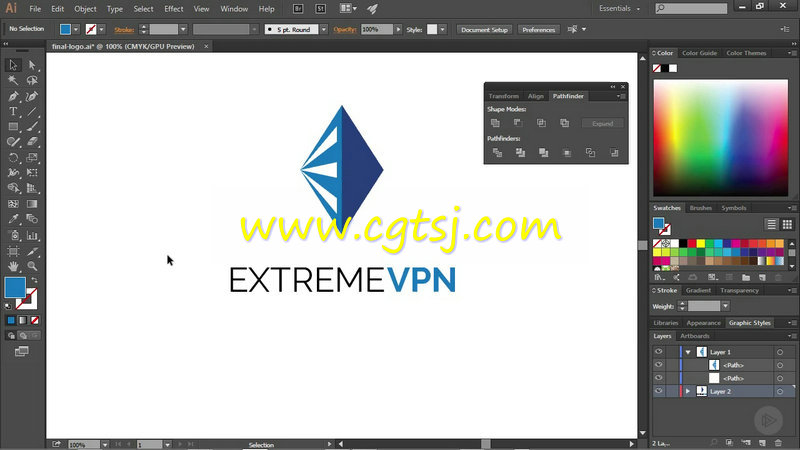
Task: Open the fill color dropdown in control bar
Action: tap(76, 30)
